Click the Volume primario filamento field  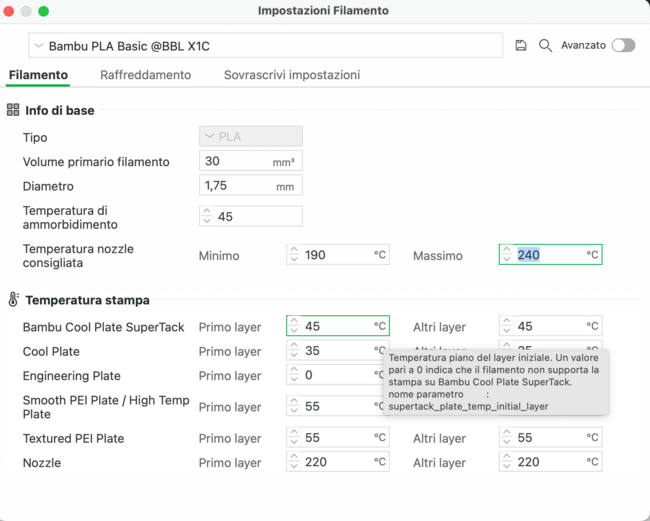(x=236, y=162)
